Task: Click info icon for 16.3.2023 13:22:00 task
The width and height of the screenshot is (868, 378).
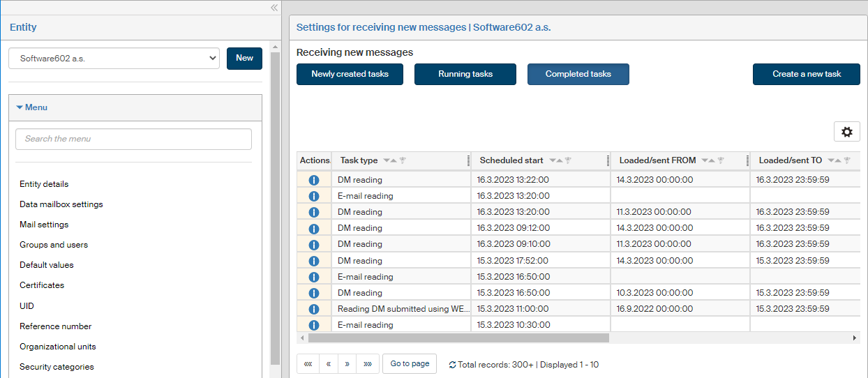Action: (x=313, y=180)
